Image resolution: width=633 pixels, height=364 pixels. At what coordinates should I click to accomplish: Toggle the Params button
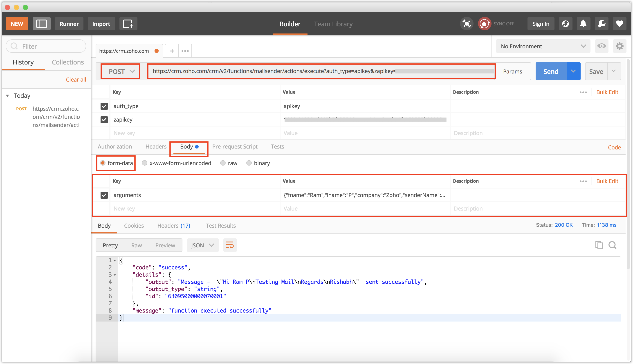(x=512, y=71)
